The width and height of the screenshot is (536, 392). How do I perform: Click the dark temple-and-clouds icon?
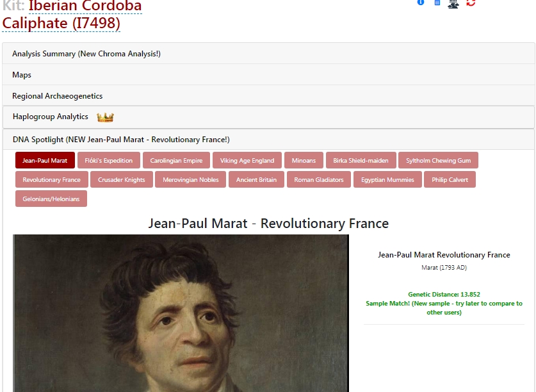click(453, 3)
